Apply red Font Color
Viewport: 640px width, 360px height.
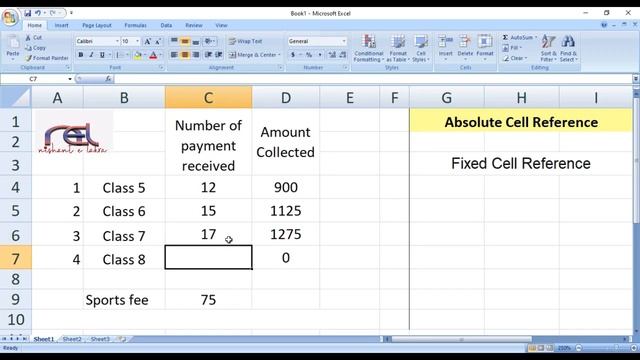tap(153, 55)
